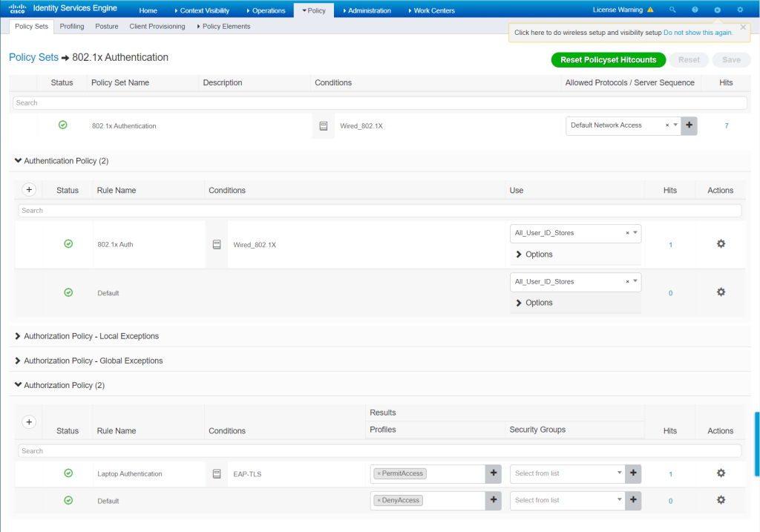The width and height of the screenshot is (760, 532).
Task: Click the policy set Search field
Action: (x=379, y=102)
